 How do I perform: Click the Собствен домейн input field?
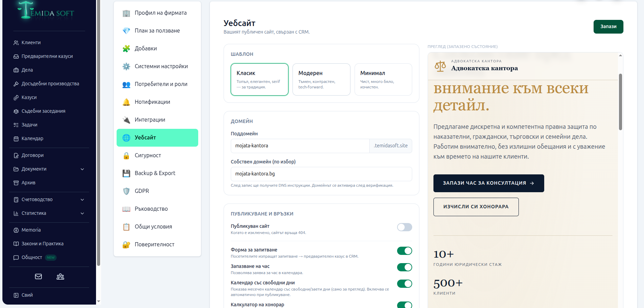pyautogui.click(x=321, y=174)
